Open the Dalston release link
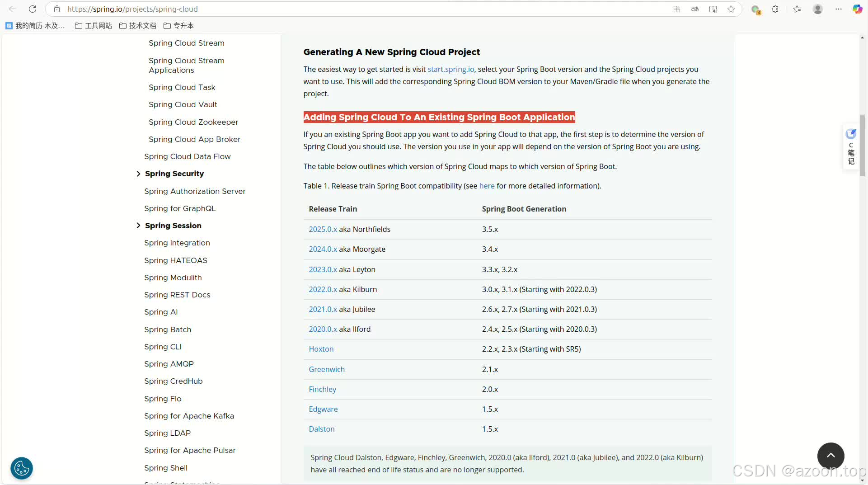This screenshot has width=868, height=485. pos(322,429)
